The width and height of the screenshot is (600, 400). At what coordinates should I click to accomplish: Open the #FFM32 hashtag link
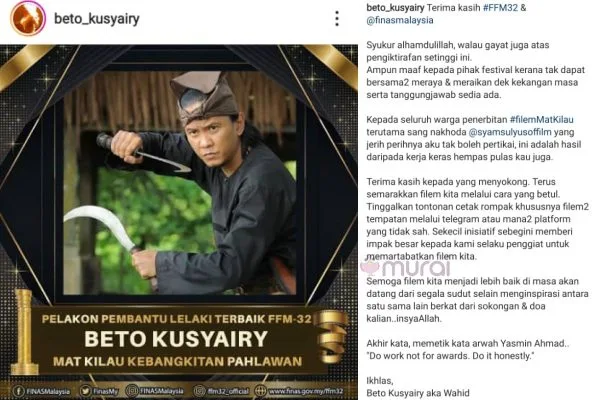click(x=500, y=8)
